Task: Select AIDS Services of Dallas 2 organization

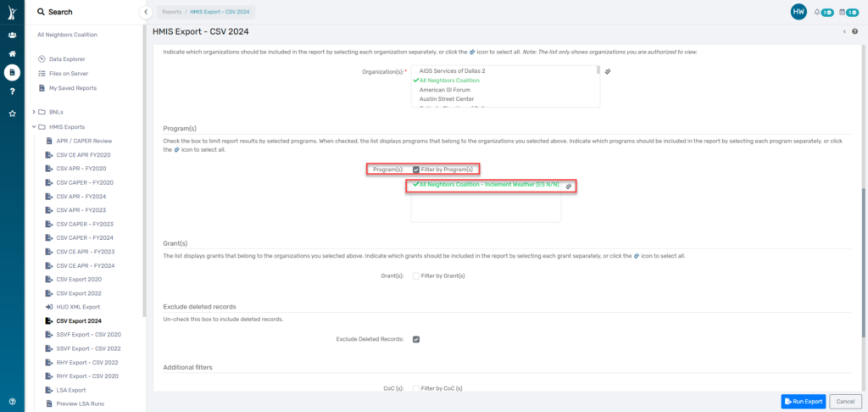Action: coord(453,71)
